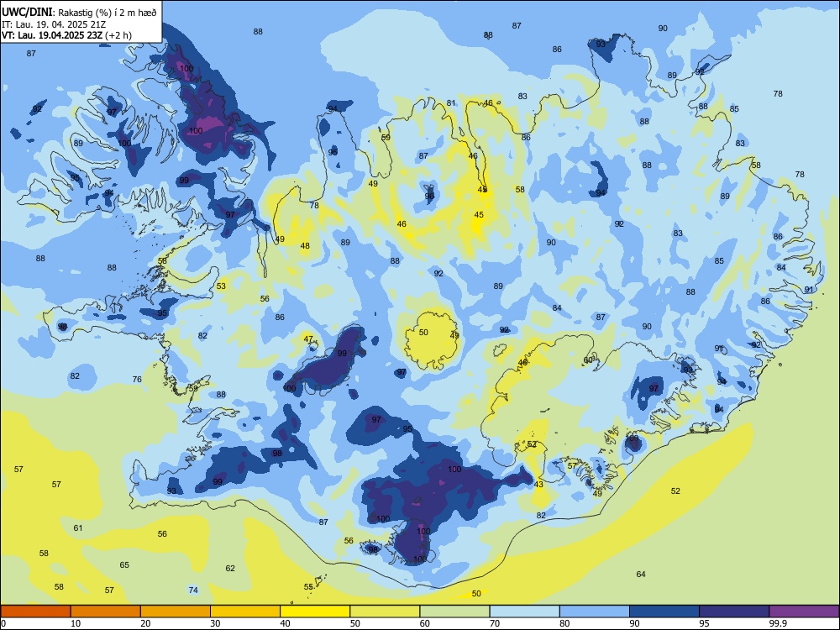Image resolution: width=840 pixels, height=630 pixels.
Task: Pick the navy 95–99.9 legend swatch
Action: coord(734,612)
